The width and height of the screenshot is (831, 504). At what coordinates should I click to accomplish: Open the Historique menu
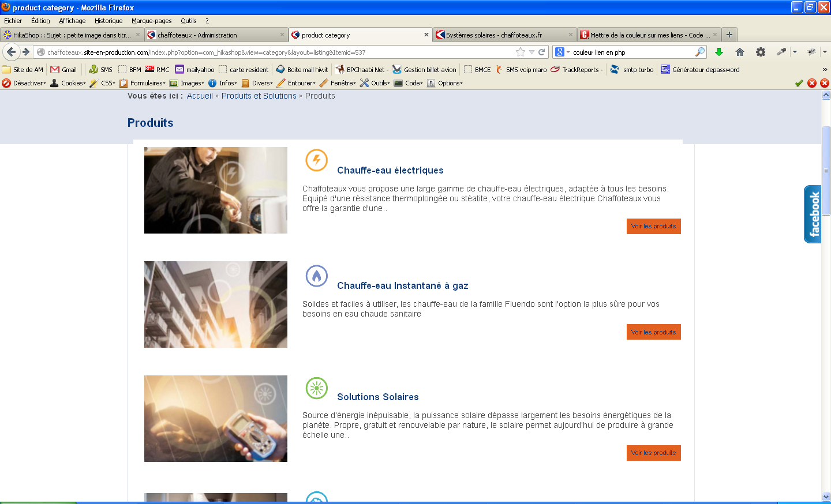[x=108, y=21]
